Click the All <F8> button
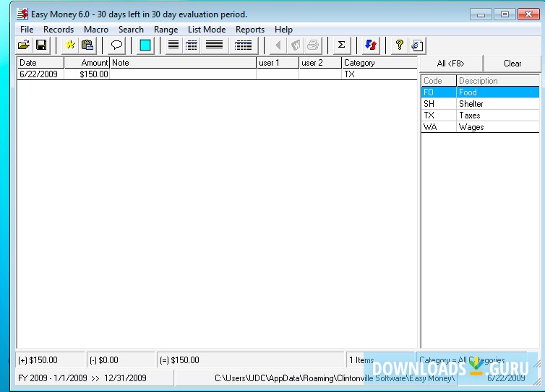 click(x=451, y=64)
